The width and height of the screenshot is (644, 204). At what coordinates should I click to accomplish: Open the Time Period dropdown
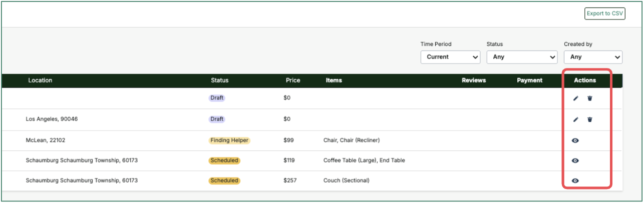click(x=451, y=57)
